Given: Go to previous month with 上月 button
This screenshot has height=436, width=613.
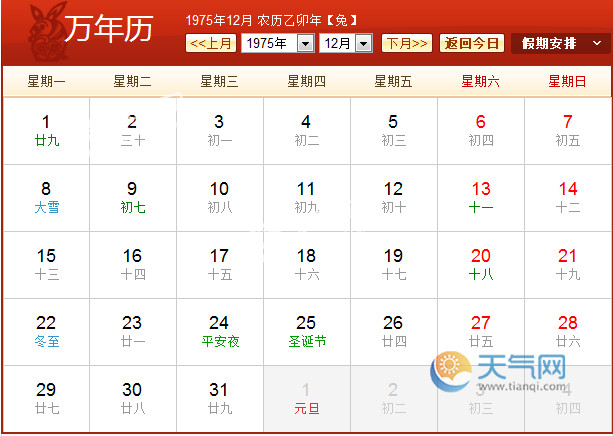Looking at the screenshot, I should 211,43.
